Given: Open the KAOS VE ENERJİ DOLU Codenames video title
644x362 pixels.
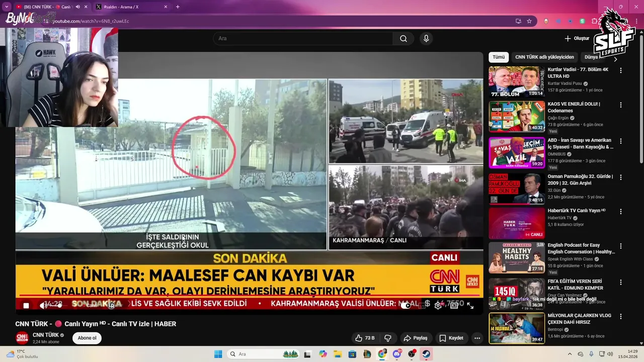Looking at the screenshot, I should pyautogui.click(x=574, y=107).
